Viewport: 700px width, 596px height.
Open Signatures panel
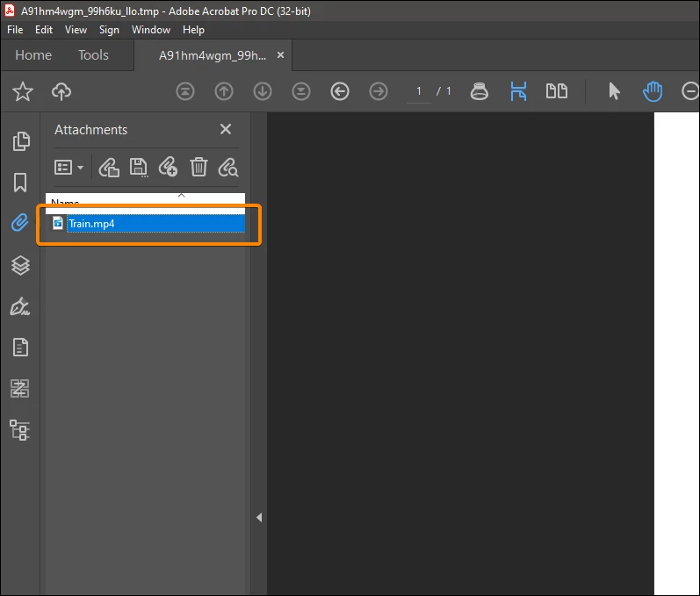(x=20, y=306)
